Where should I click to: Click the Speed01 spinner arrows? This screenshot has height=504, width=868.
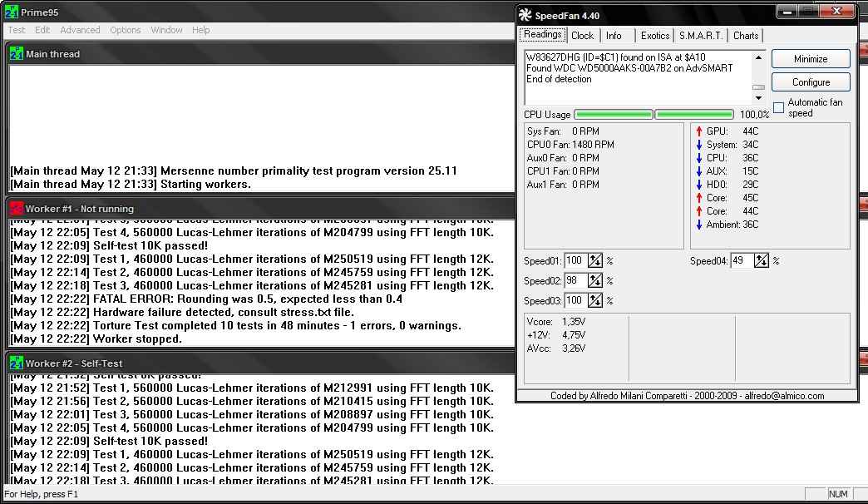pos(595,260)
